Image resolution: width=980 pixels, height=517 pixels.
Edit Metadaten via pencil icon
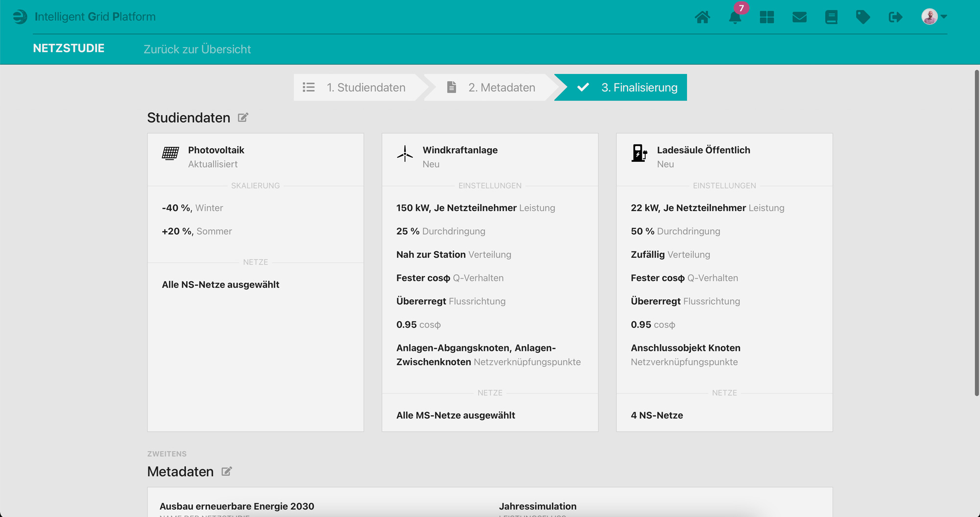tap(226, 471)
